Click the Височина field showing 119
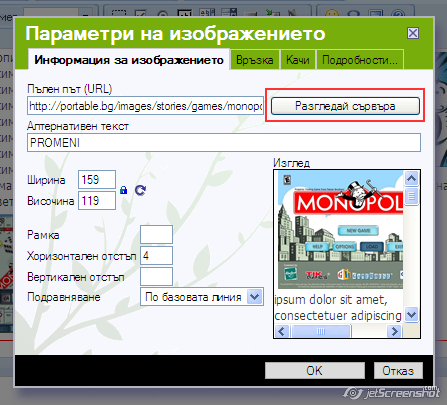The height and width of the screenshot is (405, 447). (x=97, y=201)
